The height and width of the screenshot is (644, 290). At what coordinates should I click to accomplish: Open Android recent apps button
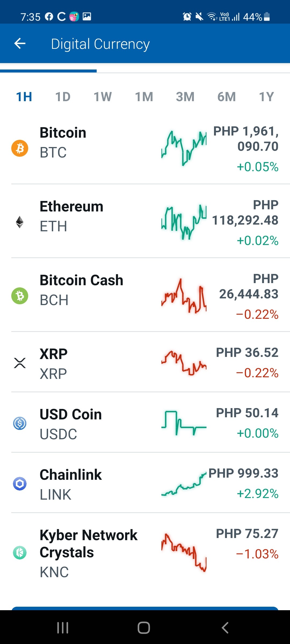(x=63, y=628)
